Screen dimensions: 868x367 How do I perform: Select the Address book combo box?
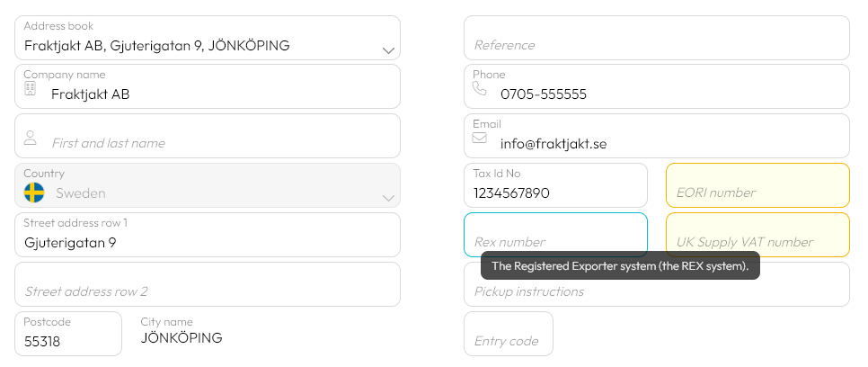pos(208,38)
